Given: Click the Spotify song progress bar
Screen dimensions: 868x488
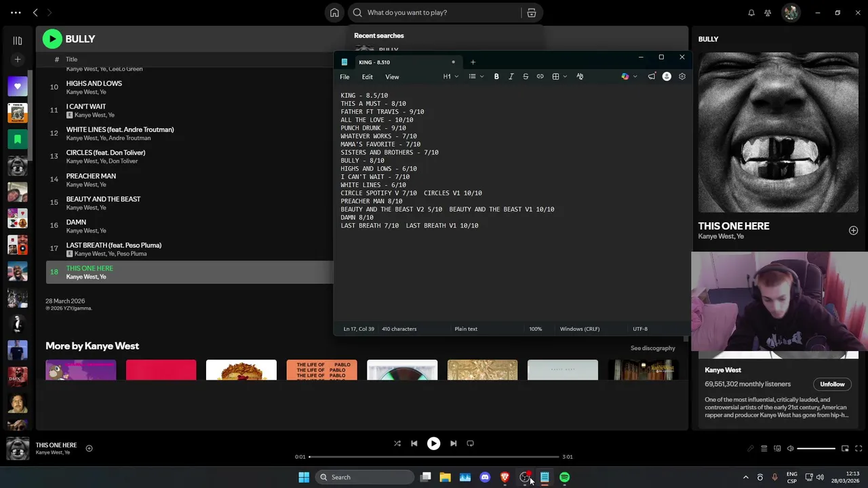Looking at the screenshot, I should pos(434,457).
